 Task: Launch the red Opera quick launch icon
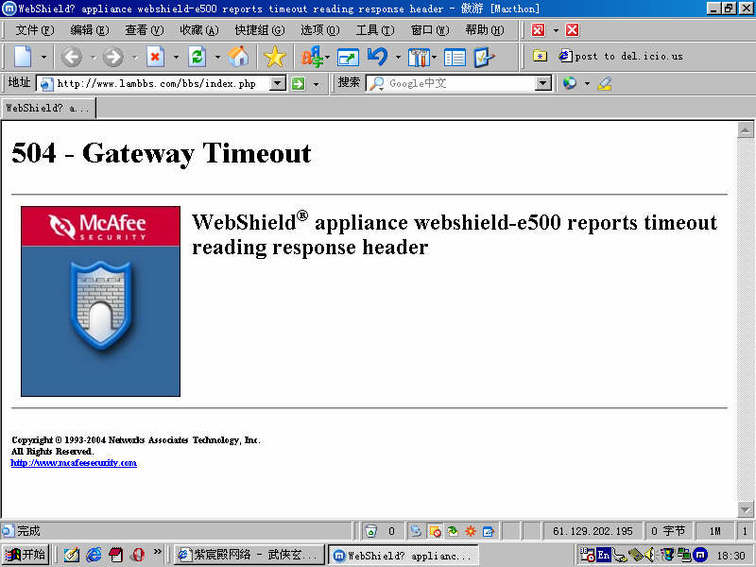pyautogui.click(x=137, y=555)
